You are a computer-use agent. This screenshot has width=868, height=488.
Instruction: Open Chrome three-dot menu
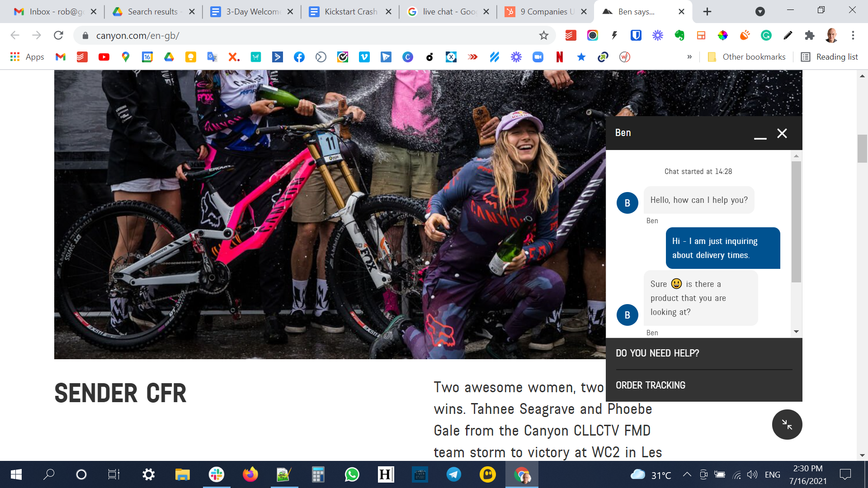pyautogui.click(x=853, y=35)
